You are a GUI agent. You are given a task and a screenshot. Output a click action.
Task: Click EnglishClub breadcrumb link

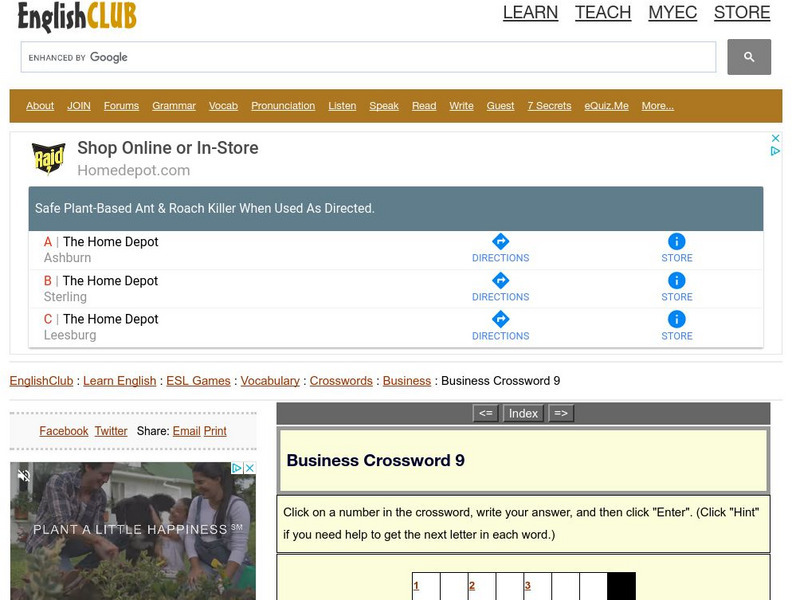point(41,381)
